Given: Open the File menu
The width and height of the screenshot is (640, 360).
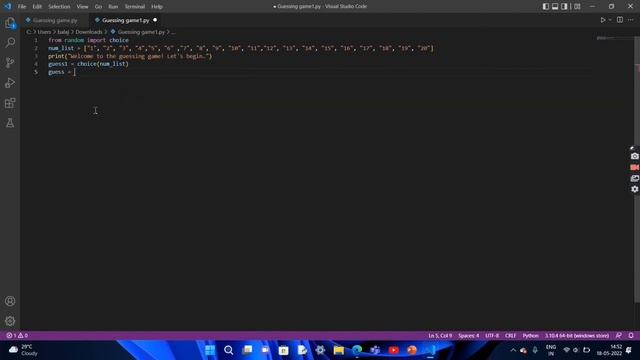Looking at the screenshot, I should pos(22,7).
